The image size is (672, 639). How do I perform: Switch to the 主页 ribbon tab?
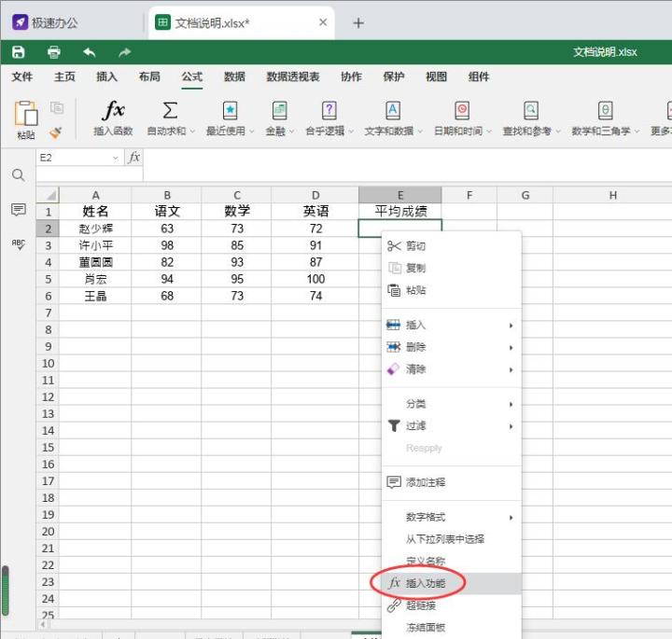pyautogui.click(x=64, y=76)
